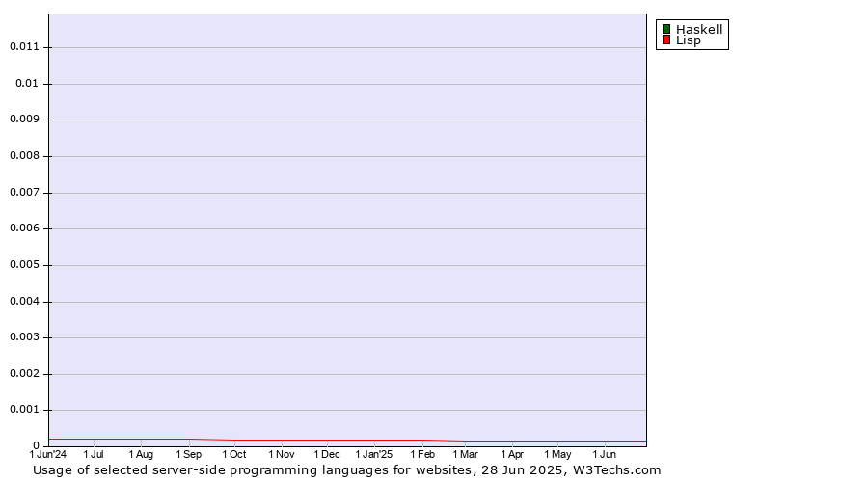Image resolution: width=868 pixels, height=482 pixels.
Task: Click the 0.01 y-axis label
Action: tap(27, 83)
